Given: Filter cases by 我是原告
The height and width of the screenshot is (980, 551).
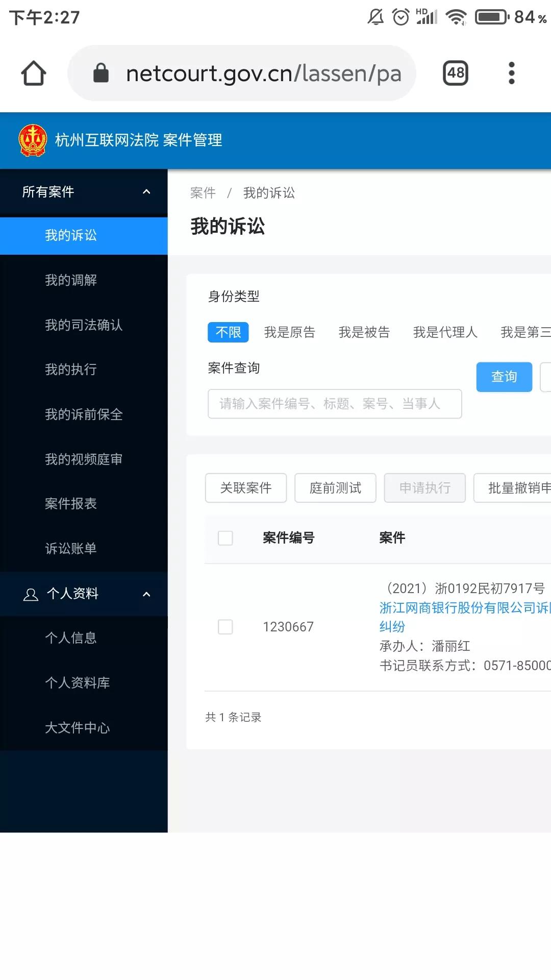Looking at the screenshot, I should [289, 332].
